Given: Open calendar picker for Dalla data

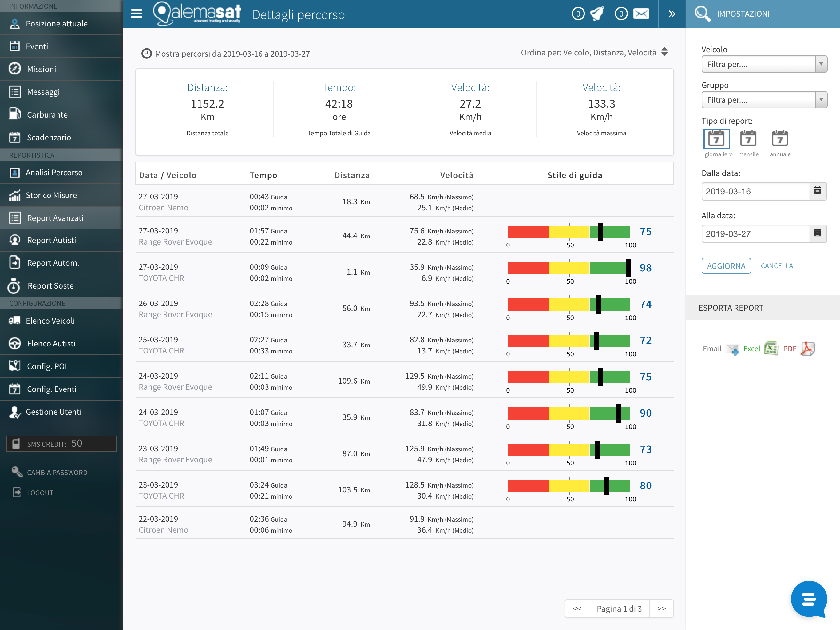Looking at the screenshot, I should pos(818,191).
